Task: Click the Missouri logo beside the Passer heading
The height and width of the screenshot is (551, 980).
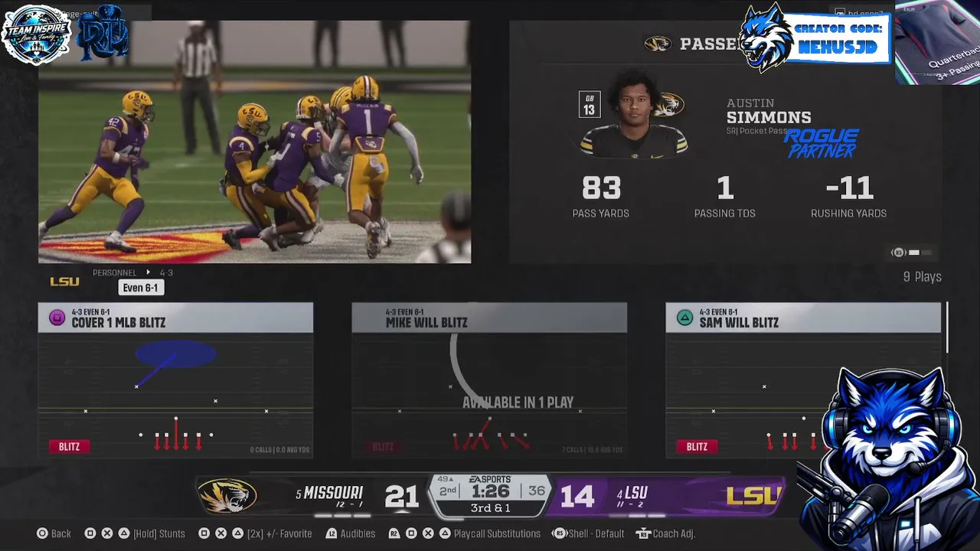Action: point(658,44)
